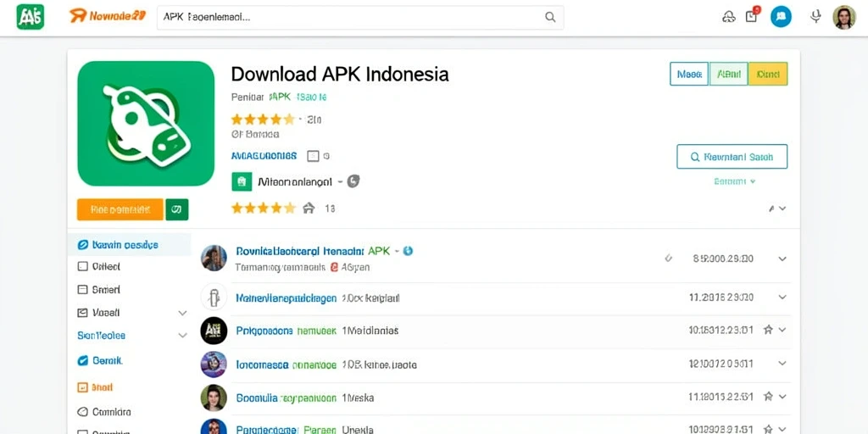Open the 'AMaconones' blue link
Screen dimensions: 868x434
[264, 156]
